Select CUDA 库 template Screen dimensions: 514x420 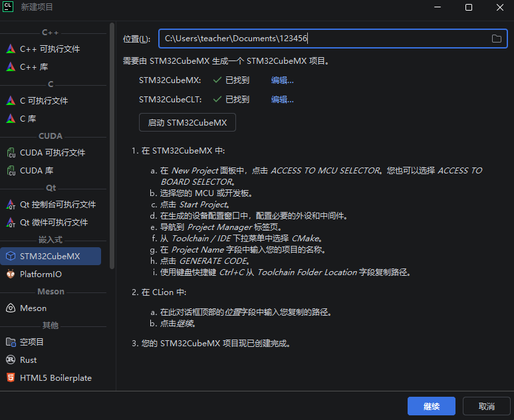click(51, 171)
